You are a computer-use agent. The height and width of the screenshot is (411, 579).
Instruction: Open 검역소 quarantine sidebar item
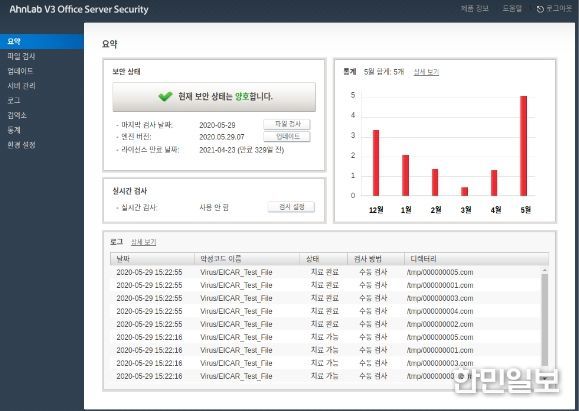(x=17, y=115)
